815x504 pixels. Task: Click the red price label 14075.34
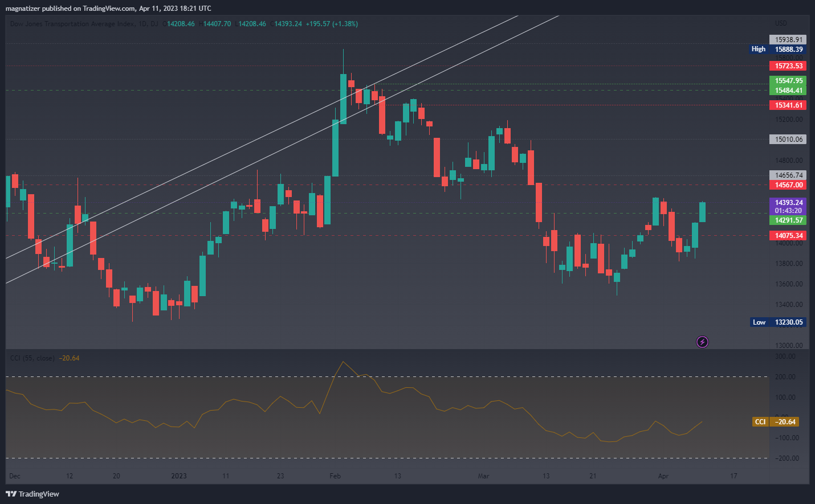click(x=788, y=236)
